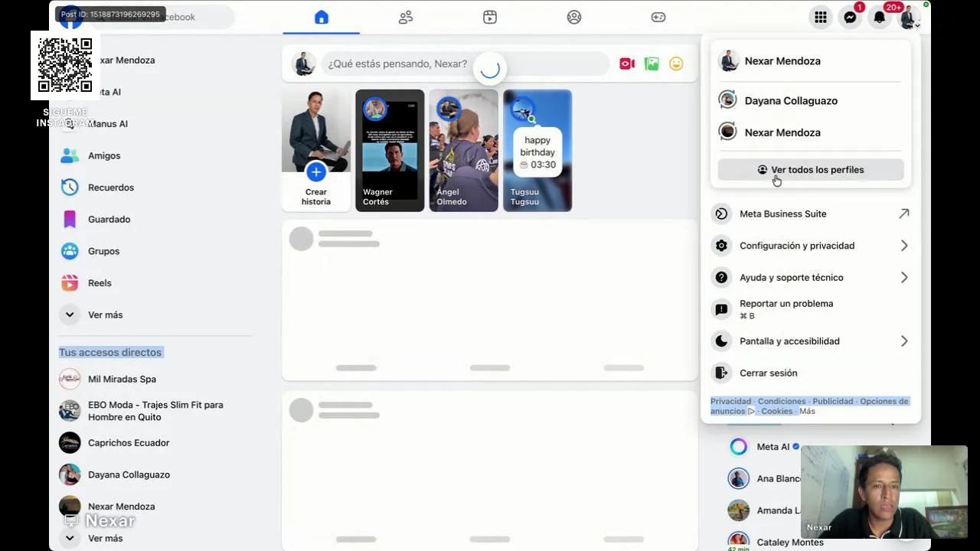Open the Groups tab in top navigation

coord(574,17)
